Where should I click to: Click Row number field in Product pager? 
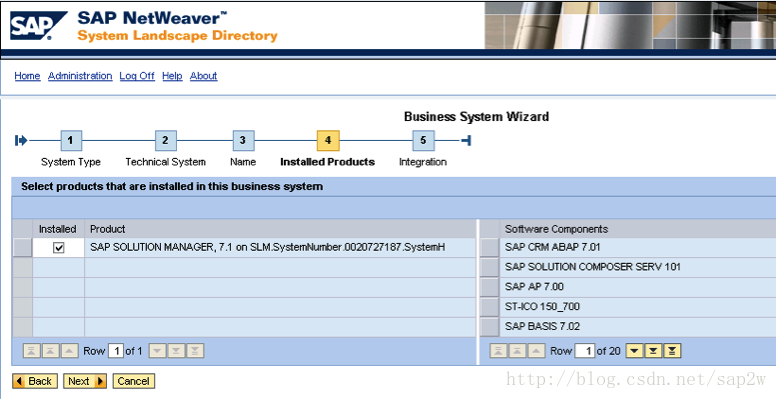click(x=115, y=351)
